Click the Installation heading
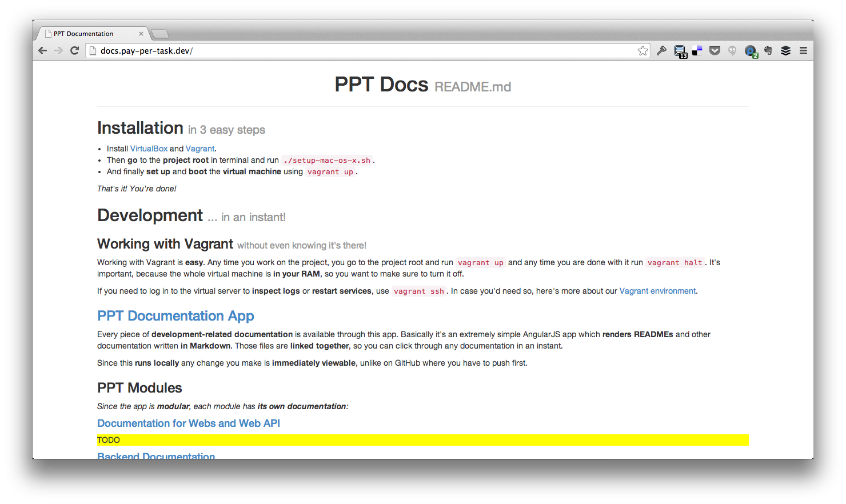This screenshot has height=504, width=846. tap(140, 128)
